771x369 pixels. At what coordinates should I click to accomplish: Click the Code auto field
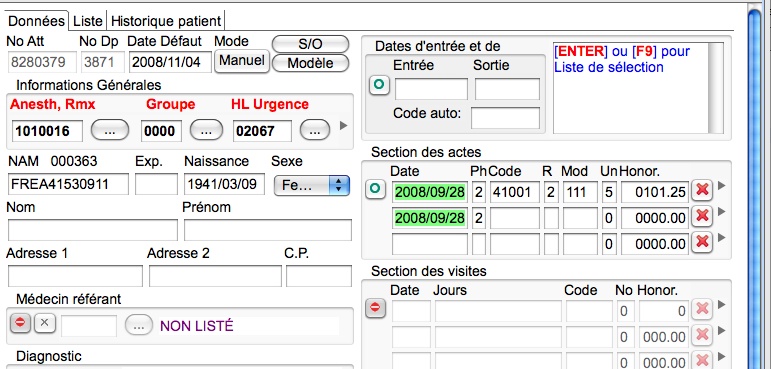click(505, 118)
